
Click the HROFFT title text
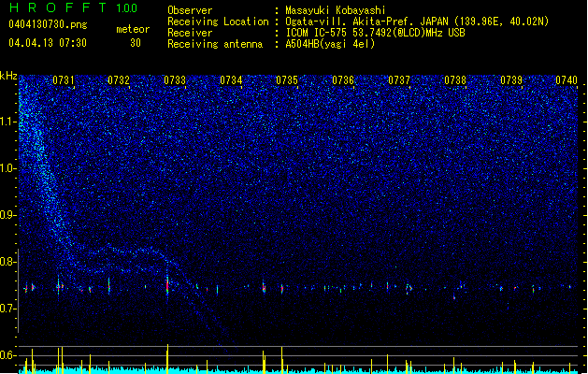[x=58, y=7]
